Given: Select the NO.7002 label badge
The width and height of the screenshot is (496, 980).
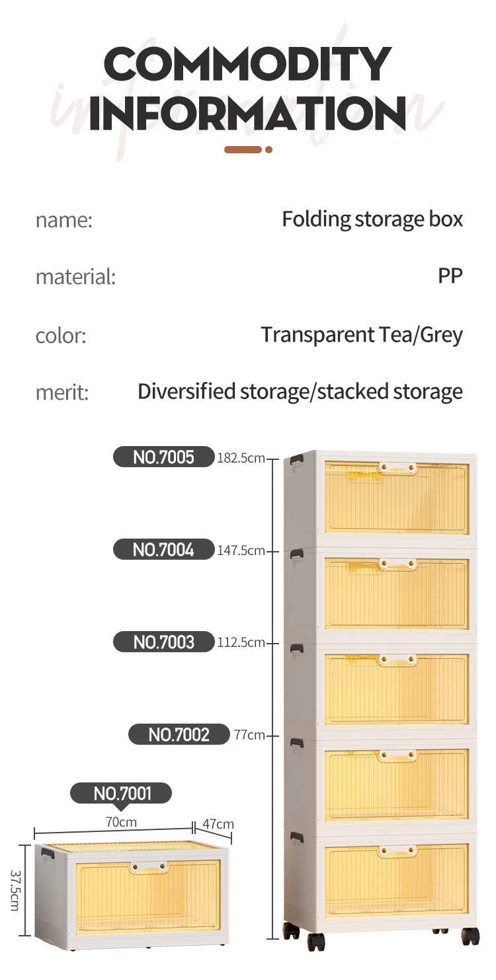Looking at the screenshot, I should (x=179, y=734).
